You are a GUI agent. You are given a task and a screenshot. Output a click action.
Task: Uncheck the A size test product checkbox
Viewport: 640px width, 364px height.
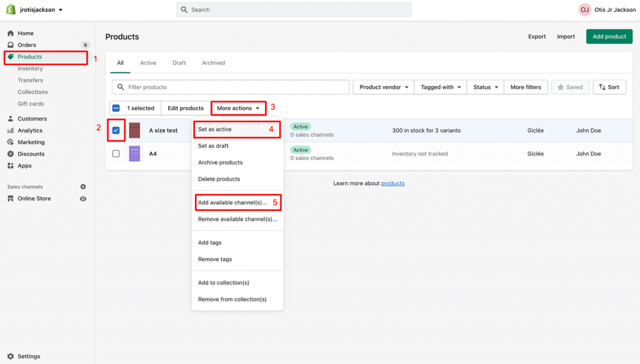click(116, 130)
